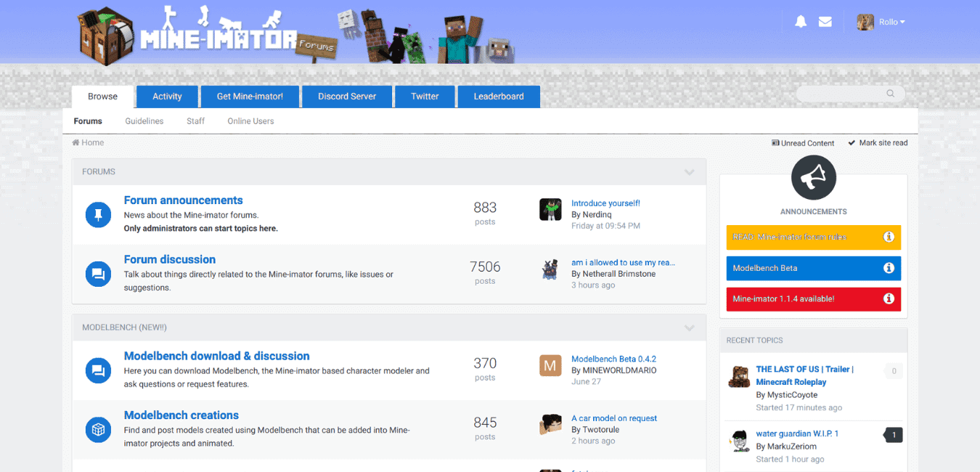Screen dimensions: 980x472
Task: Open Modelbench download & discussion forum
Action: pos(217,356)
